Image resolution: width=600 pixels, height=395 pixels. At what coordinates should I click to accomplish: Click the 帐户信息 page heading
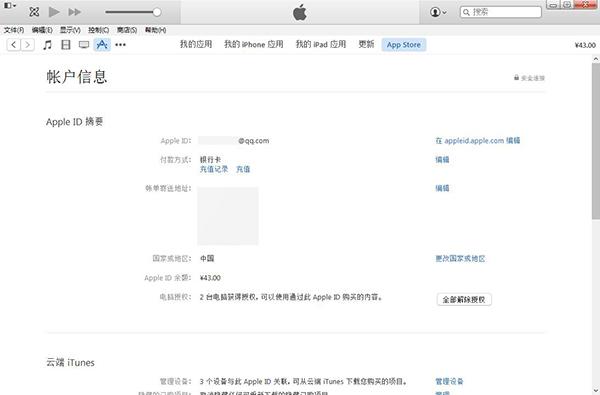77,77
